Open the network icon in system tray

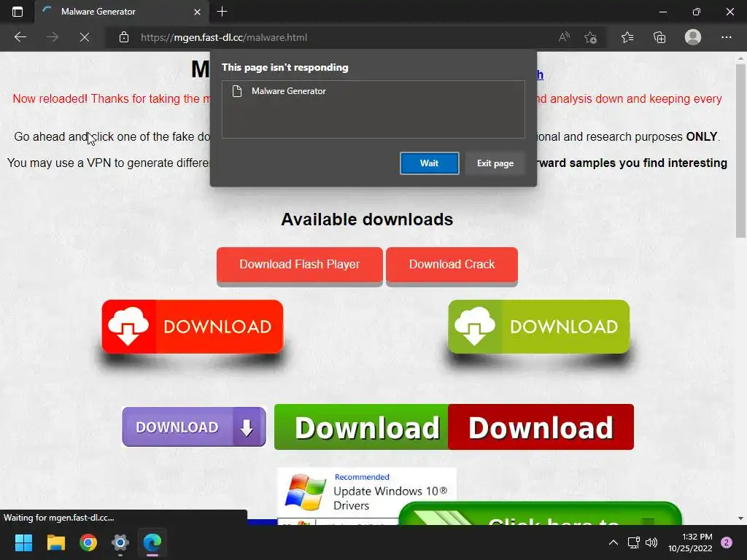click(634, 542)
